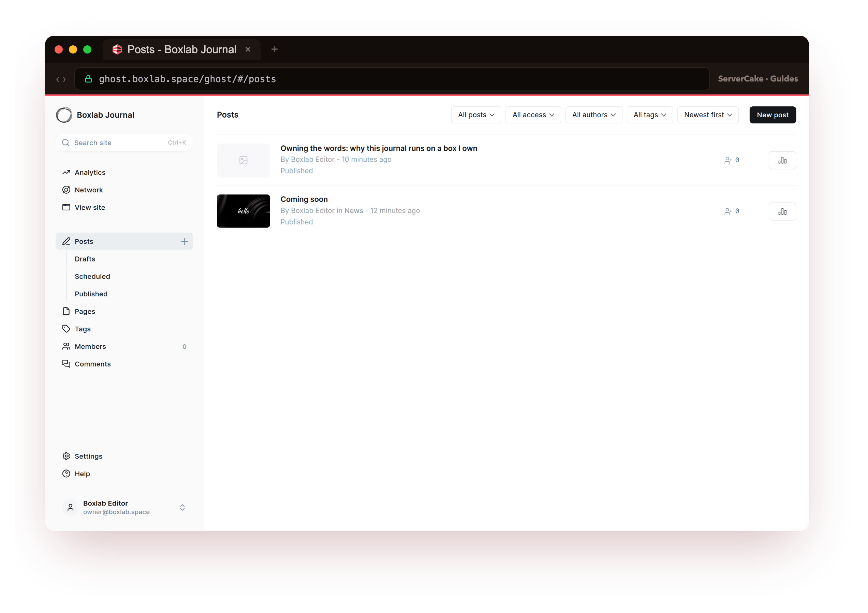Open the Published posts list
Image resolution: width=868 pixels, height=613 pixels.
click(x=91, y=294)
